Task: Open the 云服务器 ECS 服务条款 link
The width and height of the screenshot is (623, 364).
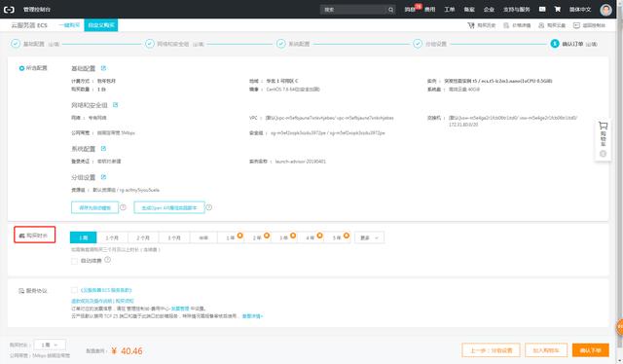Action: pos(106,290)
